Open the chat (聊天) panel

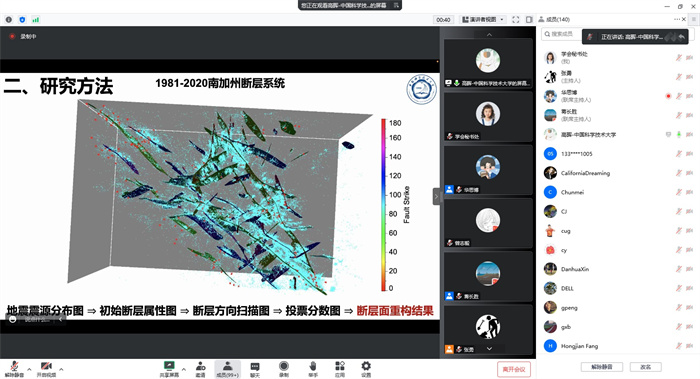pos(255,369)
